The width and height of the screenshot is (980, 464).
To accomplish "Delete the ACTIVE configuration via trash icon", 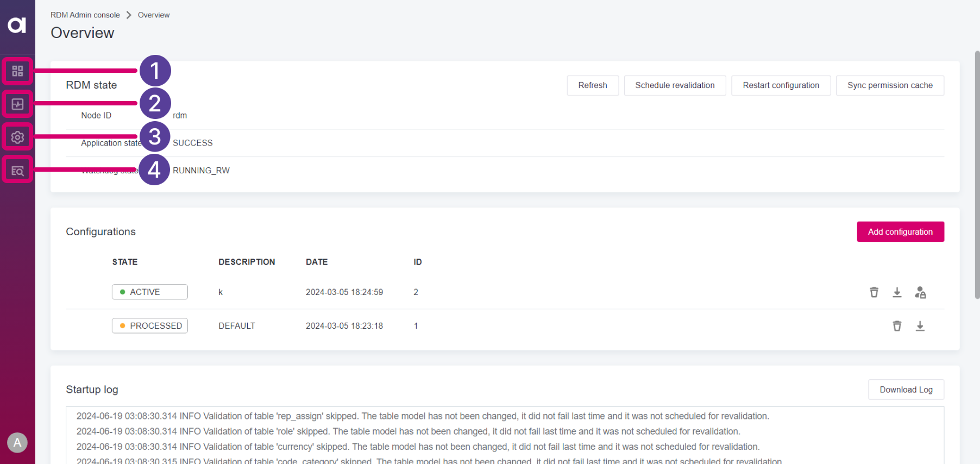I will click(874, 292).
